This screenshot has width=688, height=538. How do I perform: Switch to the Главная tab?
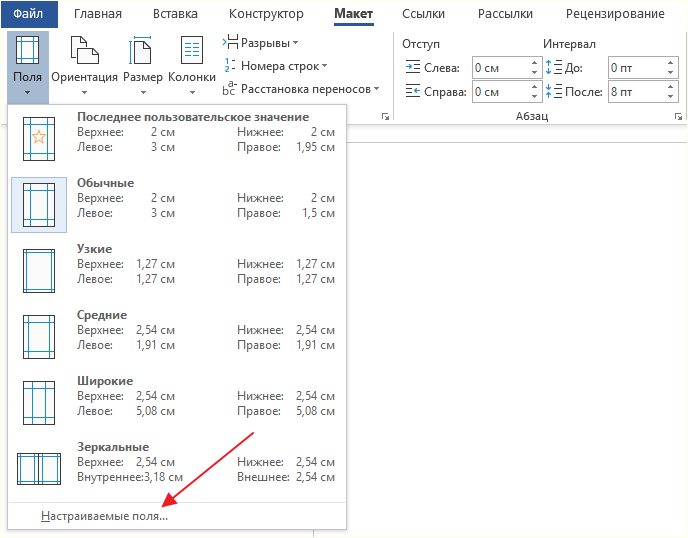97,14
